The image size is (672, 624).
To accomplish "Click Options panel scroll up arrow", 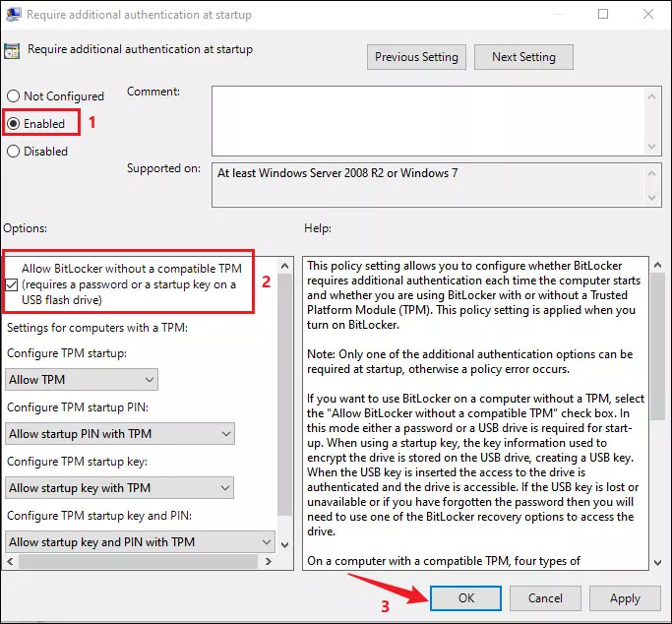I will tap(284, 266).
